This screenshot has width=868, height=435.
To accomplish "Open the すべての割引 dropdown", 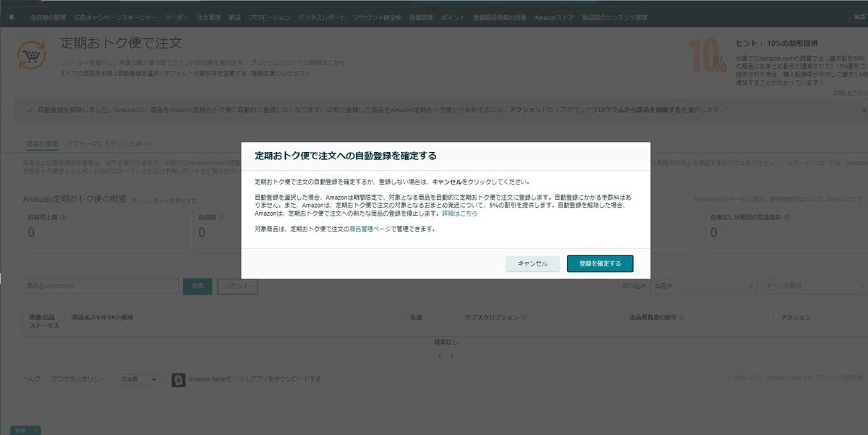I will coord(814,286).
